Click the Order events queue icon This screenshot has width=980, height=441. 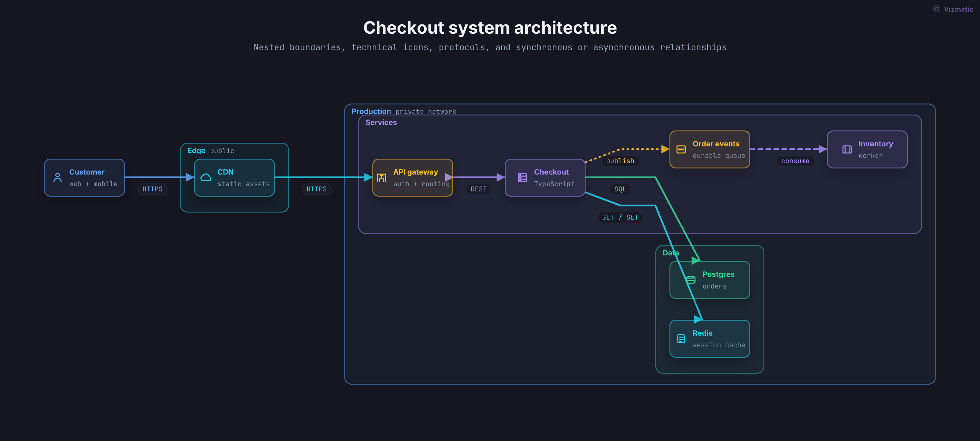tap(681, 149)
